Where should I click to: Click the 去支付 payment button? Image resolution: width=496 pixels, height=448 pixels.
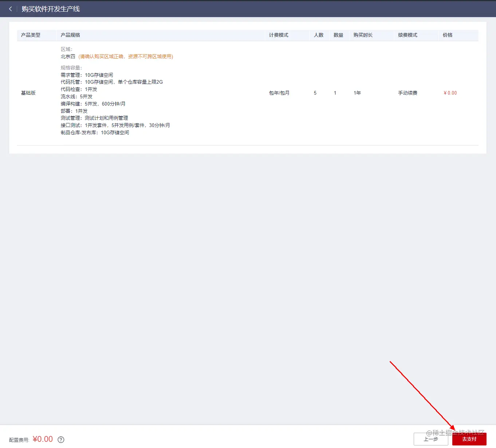point(469,439)
